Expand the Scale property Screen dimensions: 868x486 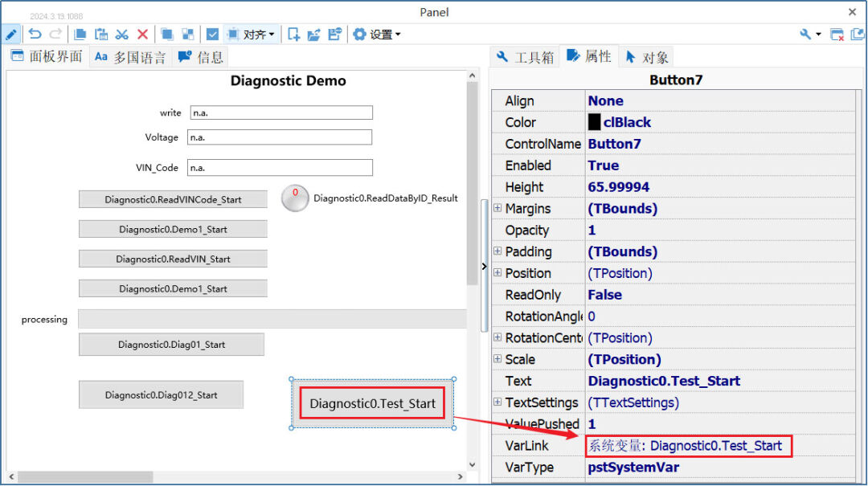tap(497, 359)
